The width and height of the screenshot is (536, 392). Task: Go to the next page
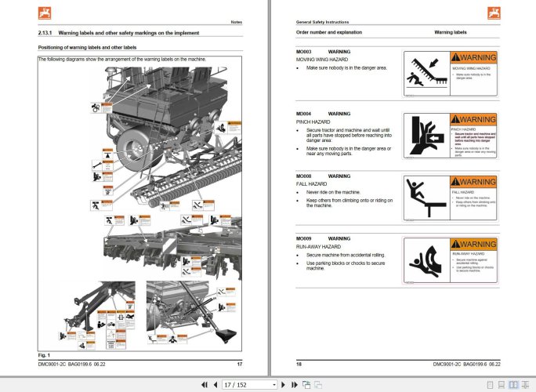pos(284,385)
